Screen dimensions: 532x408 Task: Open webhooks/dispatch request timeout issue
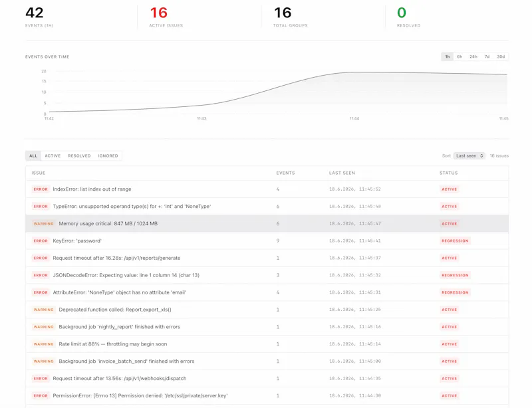click(x=267, y=379)
